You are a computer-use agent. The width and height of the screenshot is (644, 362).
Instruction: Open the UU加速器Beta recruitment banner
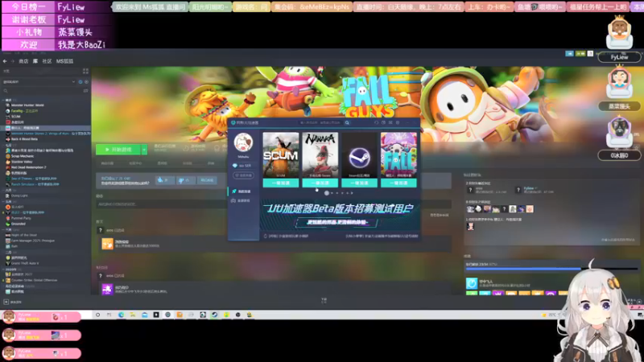(339, 216)
